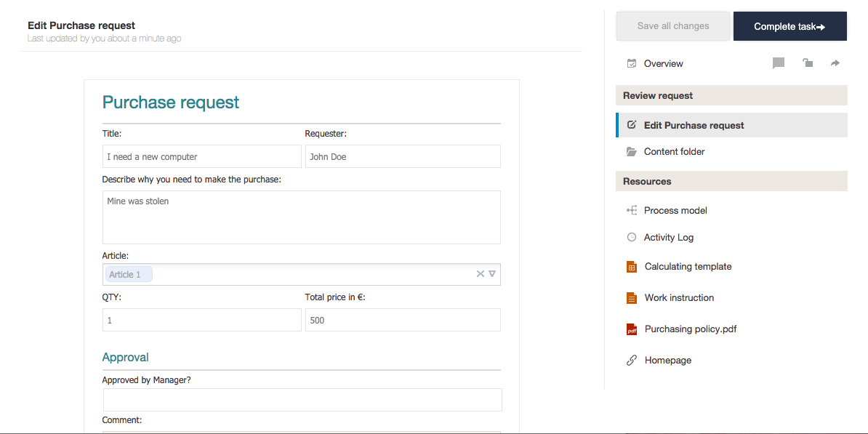868x434 pixels.
Task: Expand the Article dropdown list
Action: (492, 274)
